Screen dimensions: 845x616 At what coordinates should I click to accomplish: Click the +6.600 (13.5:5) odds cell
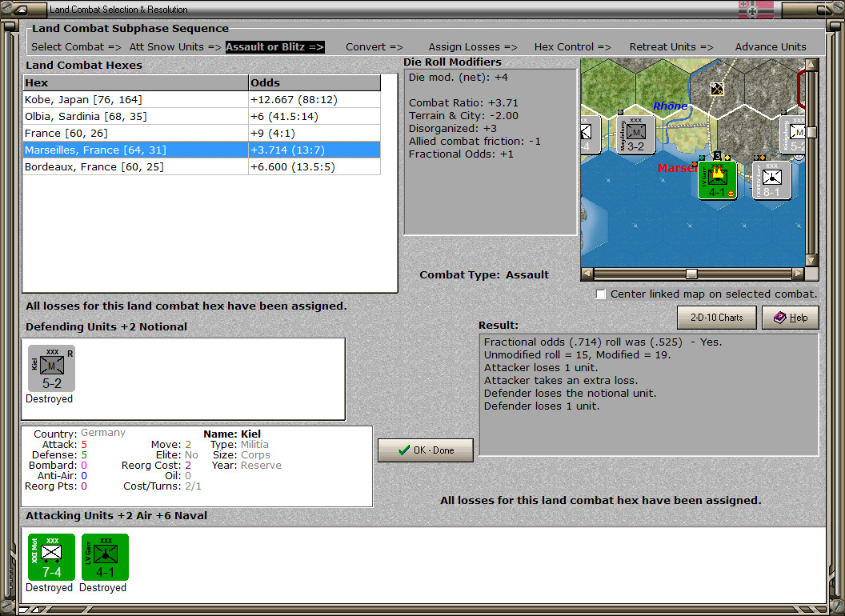pyautogui.click(x=314, y=166)
